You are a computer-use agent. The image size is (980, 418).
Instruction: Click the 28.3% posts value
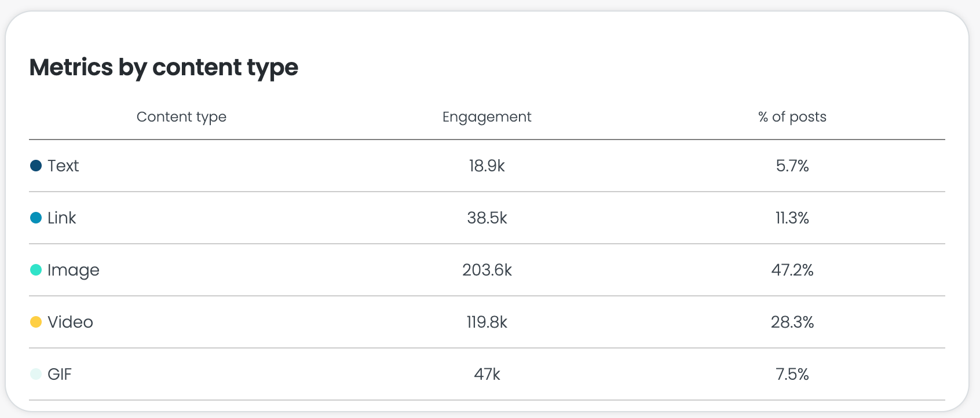[x=792, y=322]
